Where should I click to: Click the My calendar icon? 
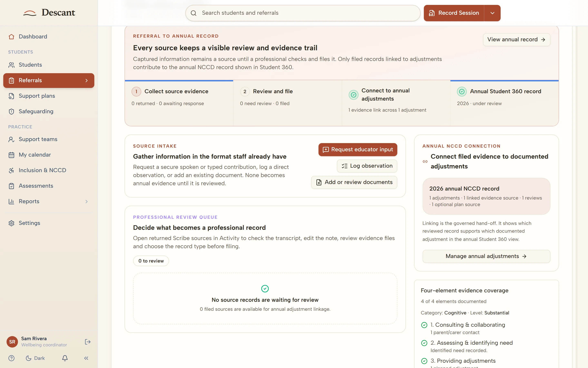coord(11,155)
